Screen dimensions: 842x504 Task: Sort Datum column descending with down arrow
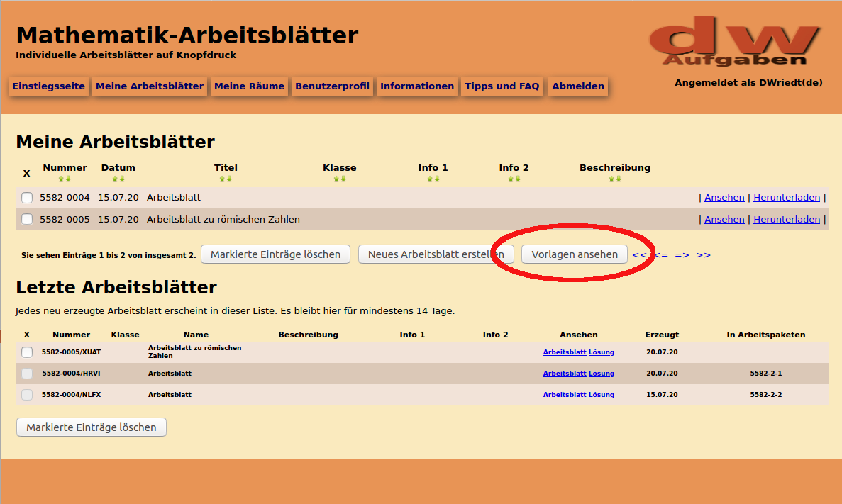point(122,179)
